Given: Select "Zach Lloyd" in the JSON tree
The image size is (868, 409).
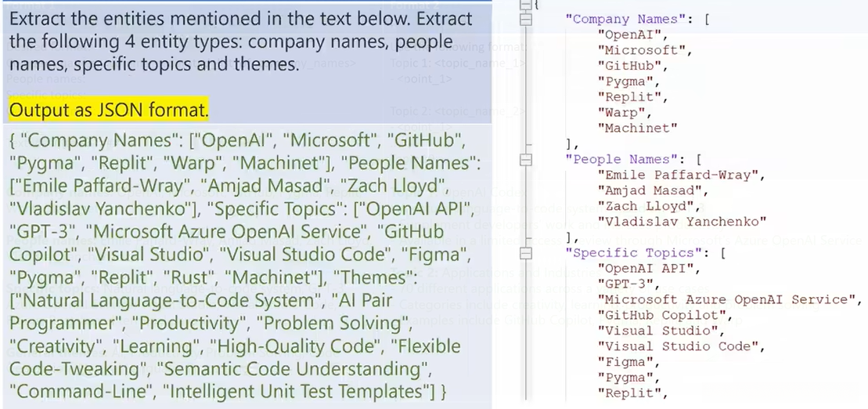Looking at the screenshot, I should pos(646,205).
